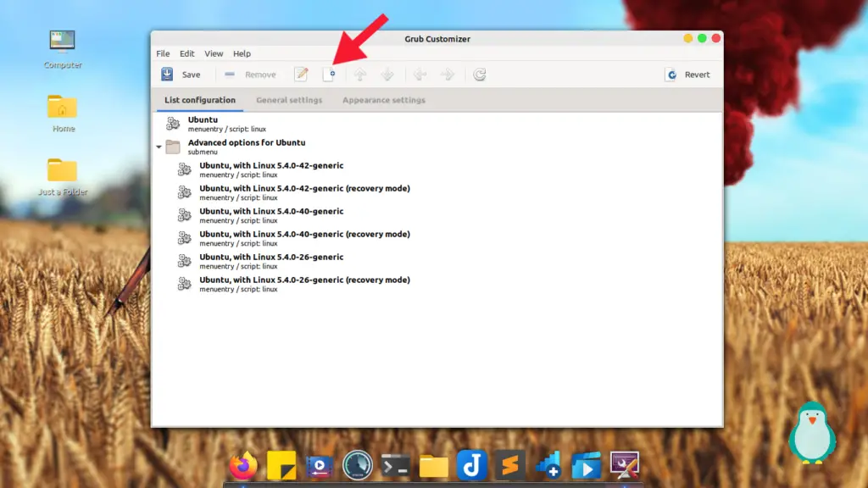The height and width of the screenshot is (488, 868).
Task: Click the Remove toolbar button
Action: point(250,75)
